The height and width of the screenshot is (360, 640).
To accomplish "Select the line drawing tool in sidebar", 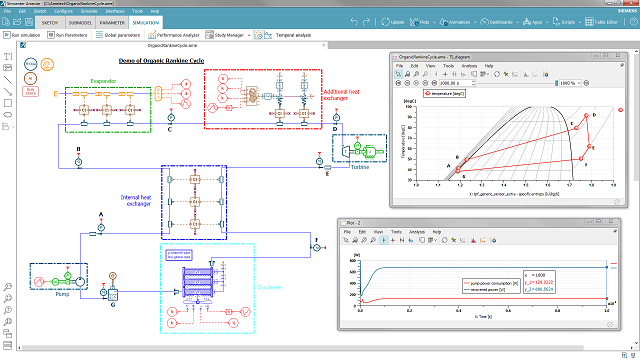I will (7, 80).
